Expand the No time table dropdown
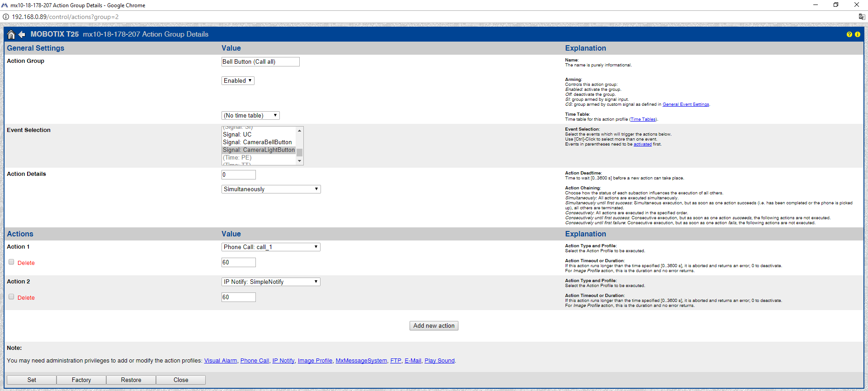The height and width of the screenshot is (391, 868). coord(250,115)
